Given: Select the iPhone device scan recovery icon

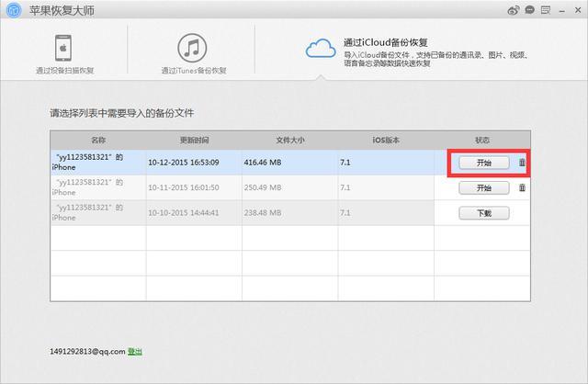Looking at the screenshot, I should coord(63,48).
